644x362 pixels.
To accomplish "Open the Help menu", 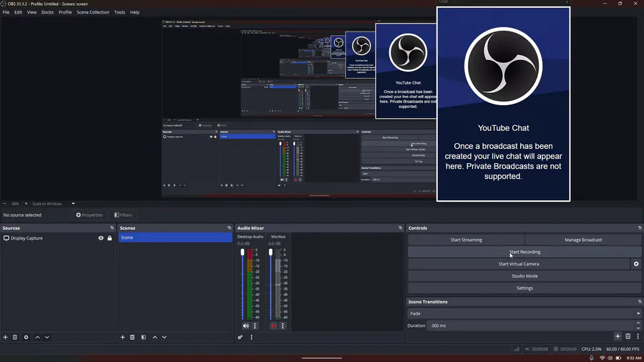I will pos(135,12).
